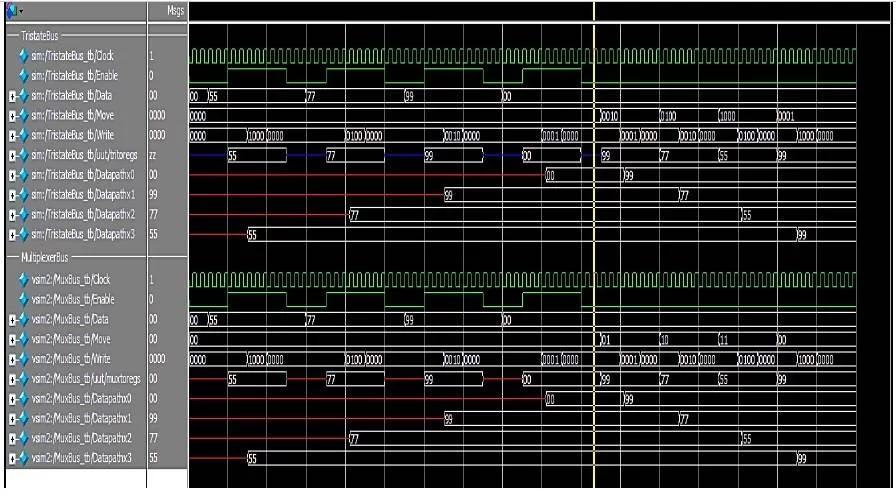Click the wave pane icon in top-left corner
This screenshot has height=496, width=896.
click(x=9, y=9)
